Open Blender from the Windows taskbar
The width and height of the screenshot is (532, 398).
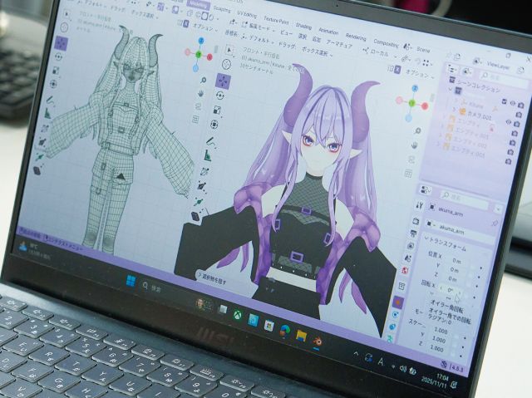pyautogui.click(x=318, y=343)
